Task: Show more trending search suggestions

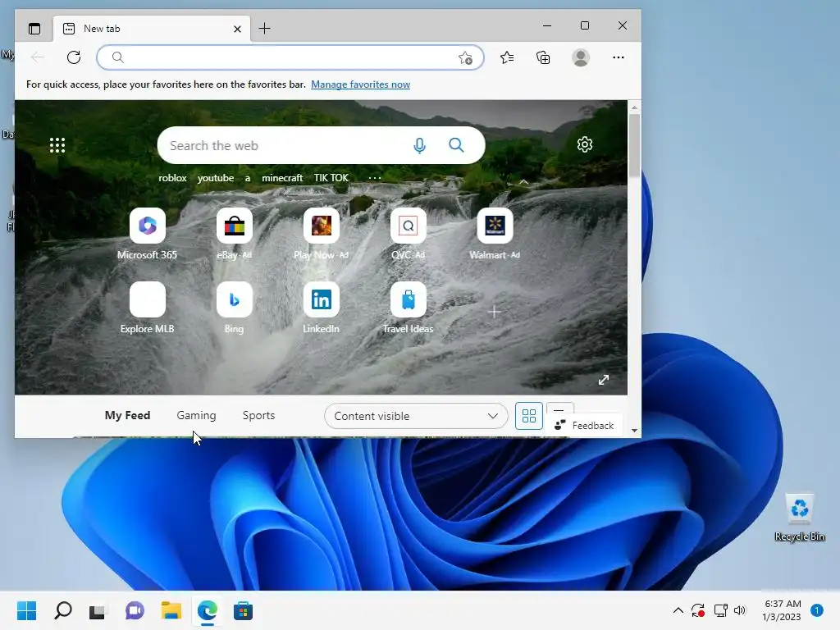Action: click(x=375, y=178)
